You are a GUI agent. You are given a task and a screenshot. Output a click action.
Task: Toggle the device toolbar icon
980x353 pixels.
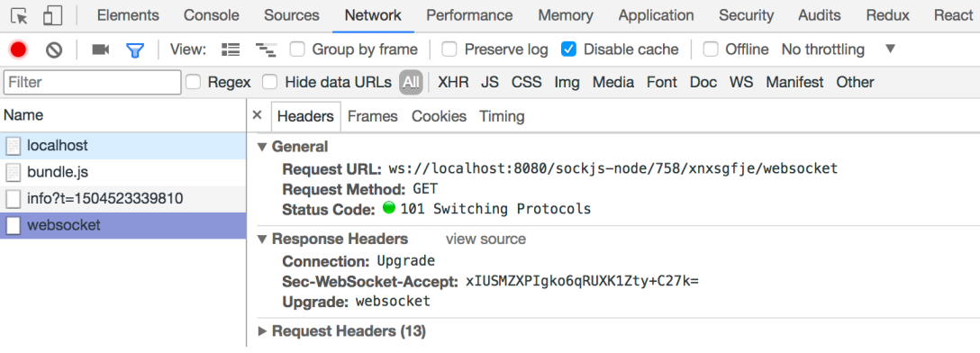pyautogui.click(x=52, y=15)
